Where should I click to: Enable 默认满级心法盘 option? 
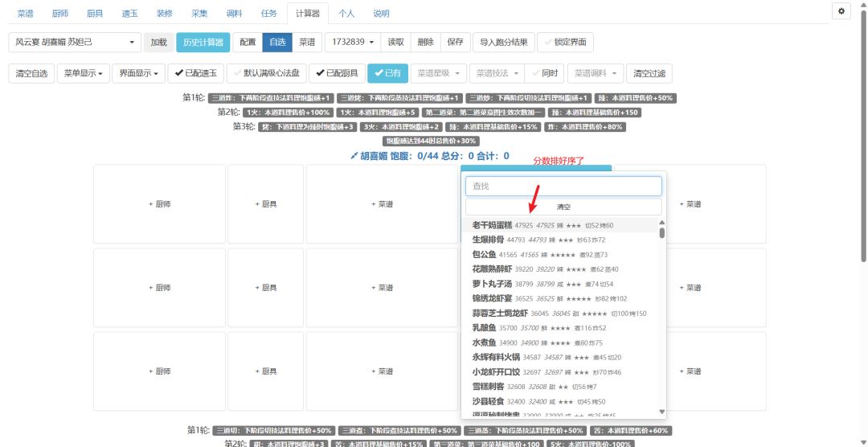[x=267, y=73]
